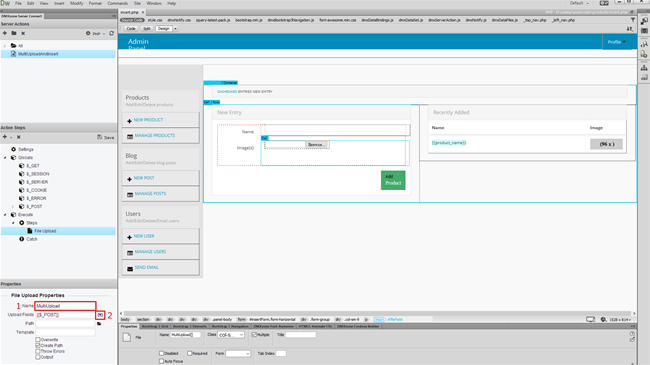The image size is (650, 365).
Task: Toggle the Multiple checkbox in Properties
Action: coord(254,335)
